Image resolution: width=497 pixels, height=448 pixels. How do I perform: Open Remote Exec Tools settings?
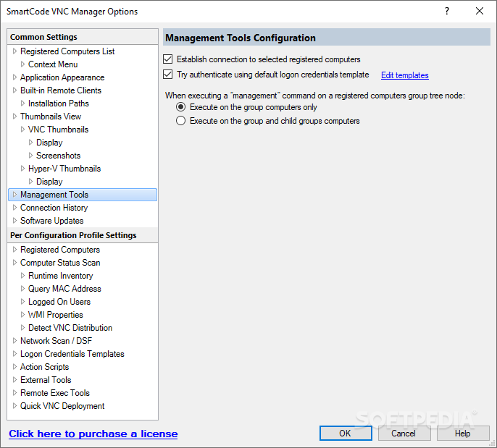[x=55, y=393]
